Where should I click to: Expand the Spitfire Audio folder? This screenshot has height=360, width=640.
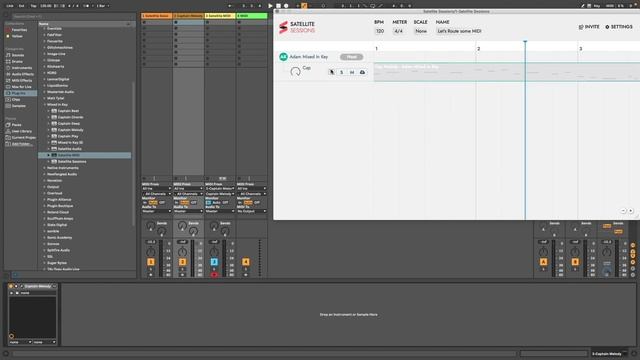[44, 250]
